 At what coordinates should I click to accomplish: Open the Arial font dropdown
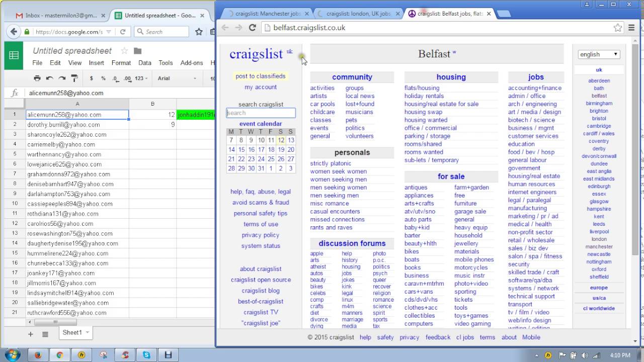pyautogui.click(x=176, y=78)
